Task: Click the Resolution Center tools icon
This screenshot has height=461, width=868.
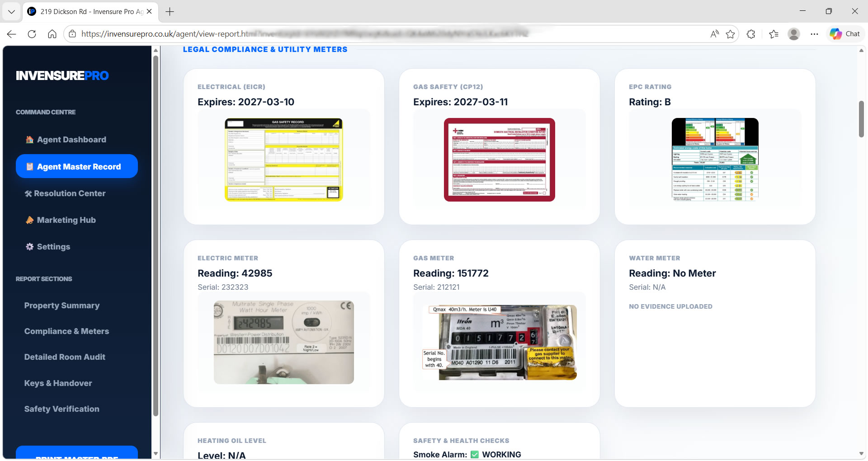Action: (x=28, y=193)
